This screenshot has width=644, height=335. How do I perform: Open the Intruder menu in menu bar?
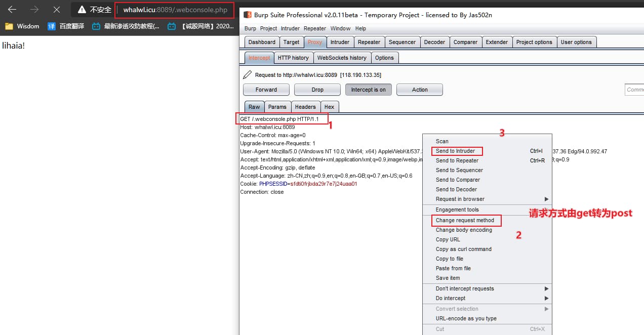click(x=290, y=28)
